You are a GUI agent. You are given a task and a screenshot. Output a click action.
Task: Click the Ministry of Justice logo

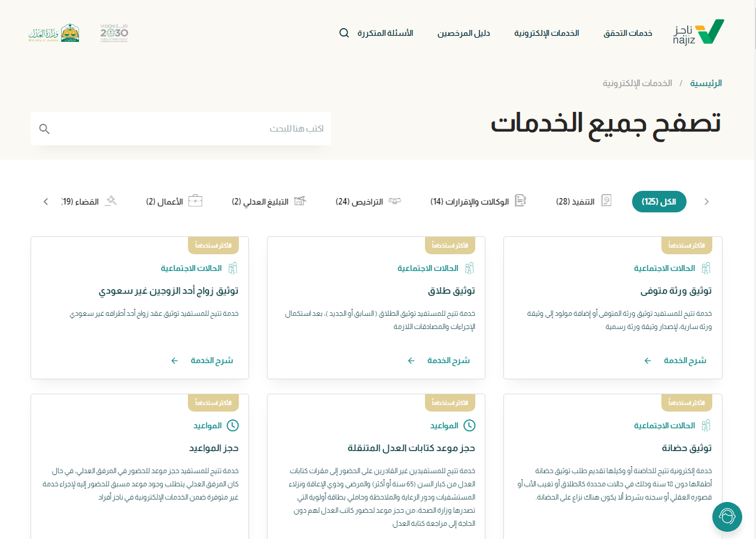(53, 33)
